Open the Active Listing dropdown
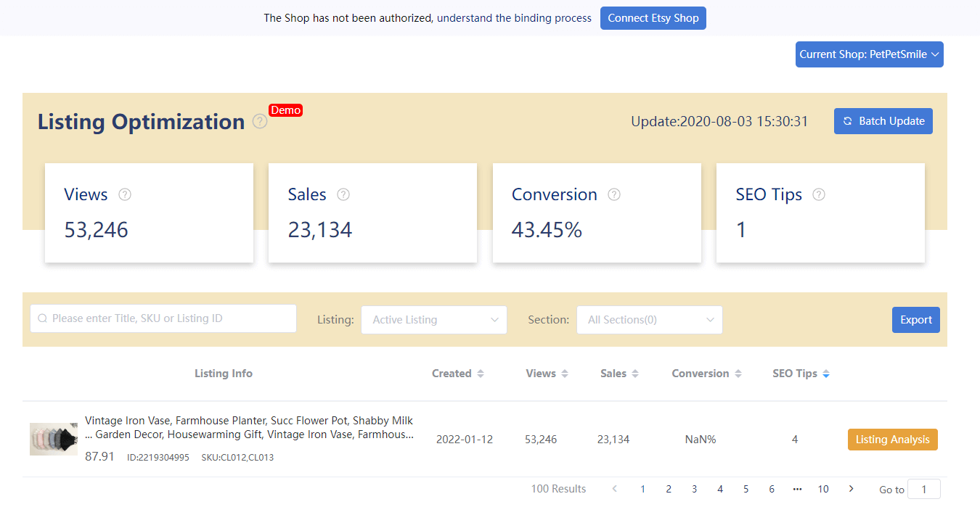980x515 pixels. click(433, 319)
